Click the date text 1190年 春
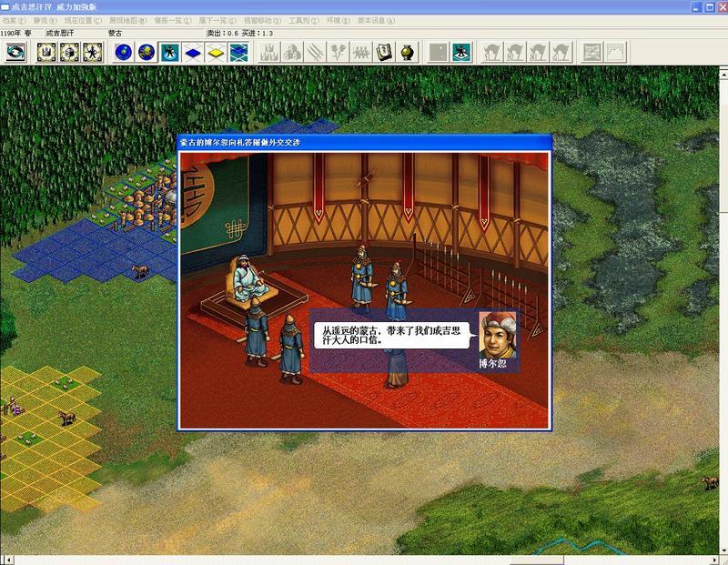 (15, 33)
